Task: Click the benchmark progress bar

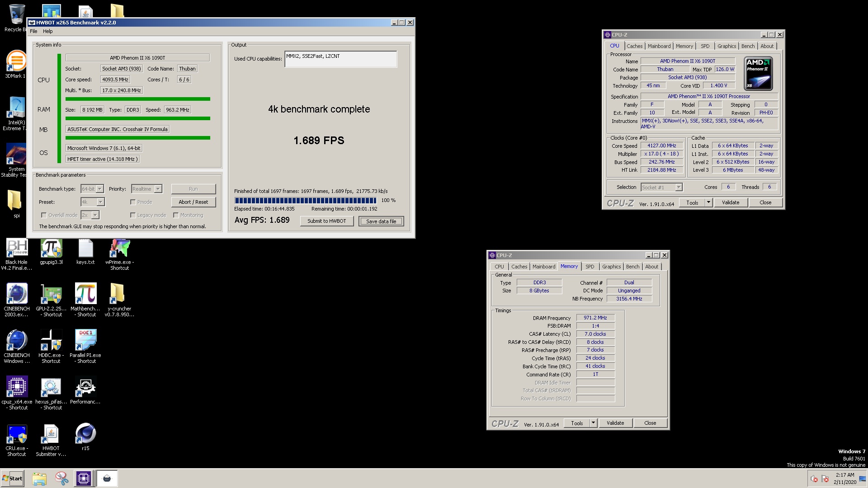Action: click(x=305, y=200)
